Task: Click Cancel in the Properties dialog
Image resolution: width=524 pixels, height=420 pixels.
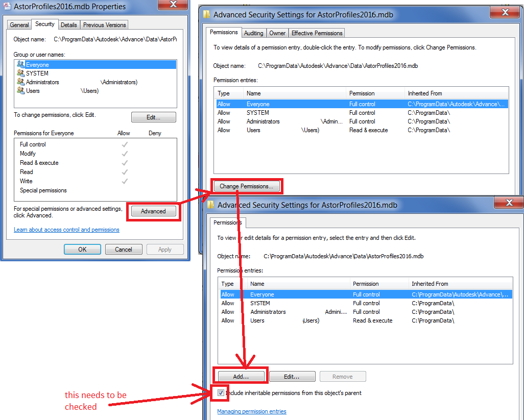Action: (x=124, y=250)
